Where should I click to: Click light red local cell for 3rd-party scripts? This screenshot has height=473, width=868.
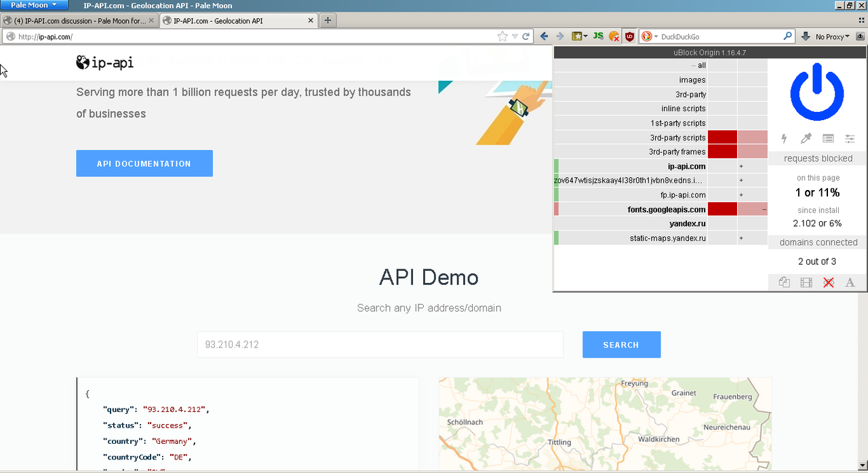click(753, 137)
